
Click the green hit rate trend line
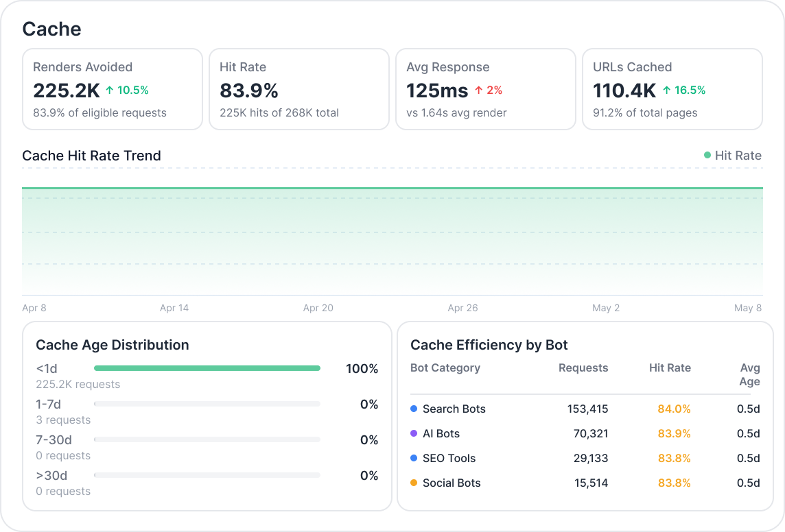coord(392,188)
